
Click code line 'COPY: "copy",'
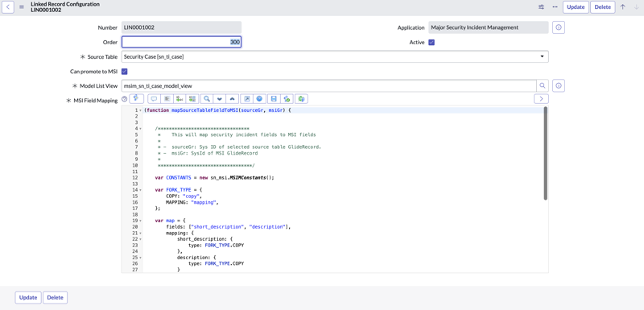tap(184, 196)
